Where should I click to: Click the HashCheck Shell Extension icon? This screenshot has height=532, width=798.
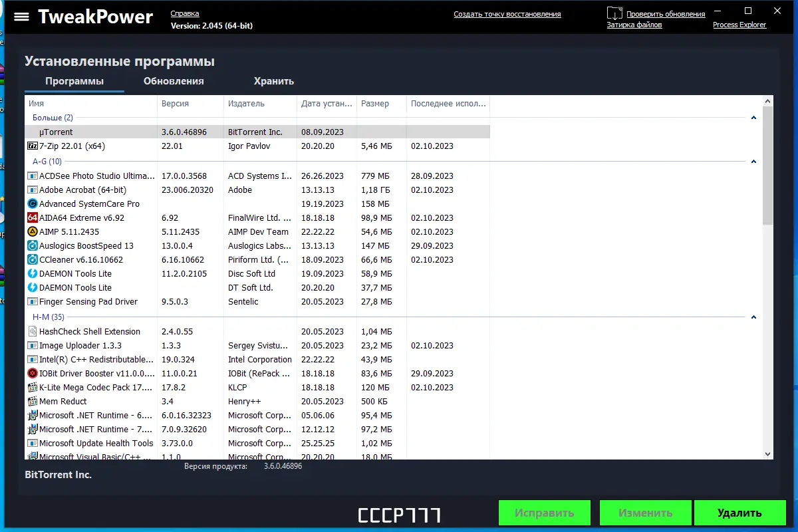33,331
